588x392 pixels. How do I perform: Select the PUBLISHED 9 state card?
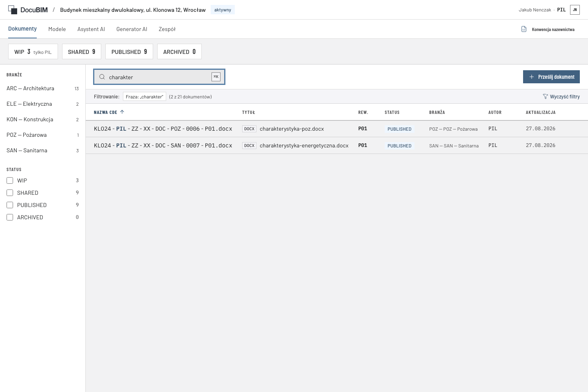129,51
